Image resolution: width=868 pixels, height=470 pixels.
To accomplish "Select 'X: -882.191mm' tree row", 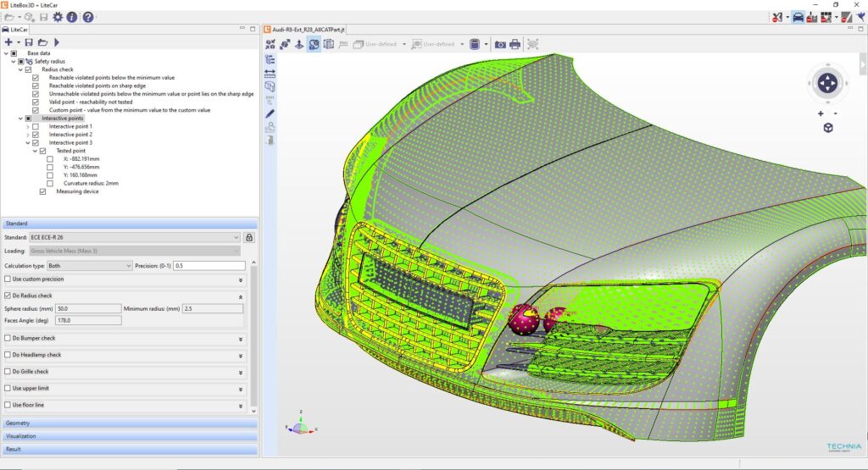I will pyautogui.click(x=81, y=159).
